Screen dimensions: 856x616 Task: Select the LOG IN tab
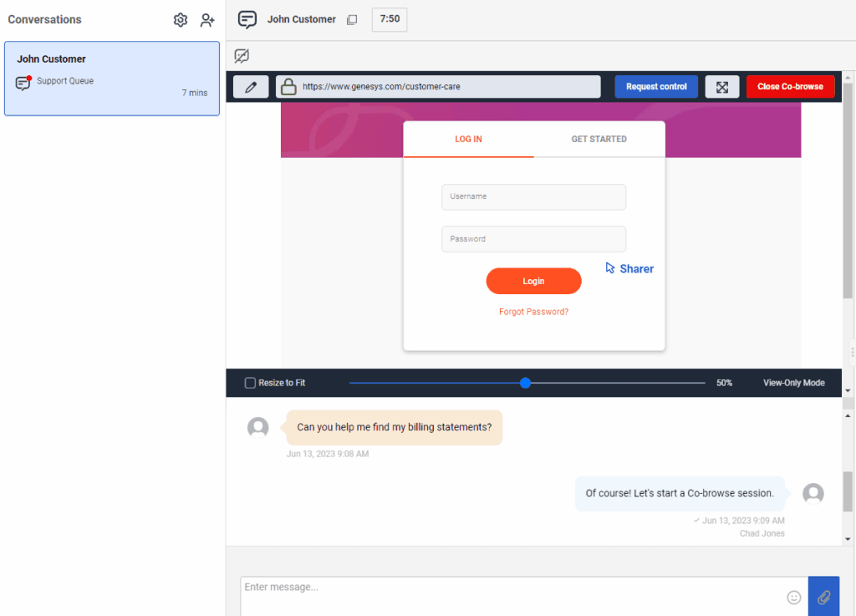point(468,140)
